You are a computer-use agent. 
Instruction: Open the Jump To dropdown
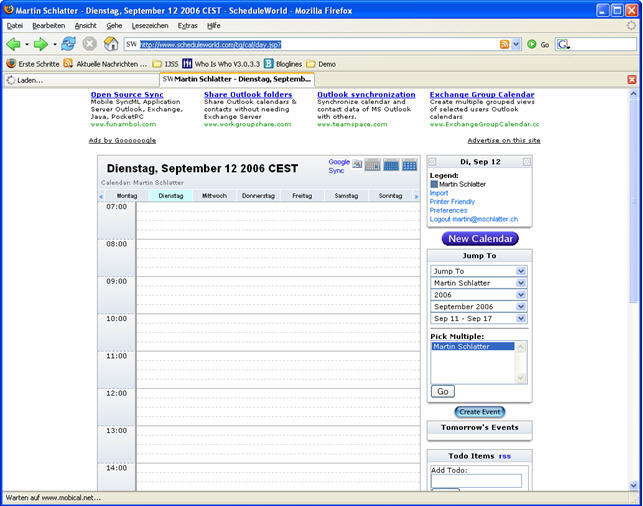point(479,271)
